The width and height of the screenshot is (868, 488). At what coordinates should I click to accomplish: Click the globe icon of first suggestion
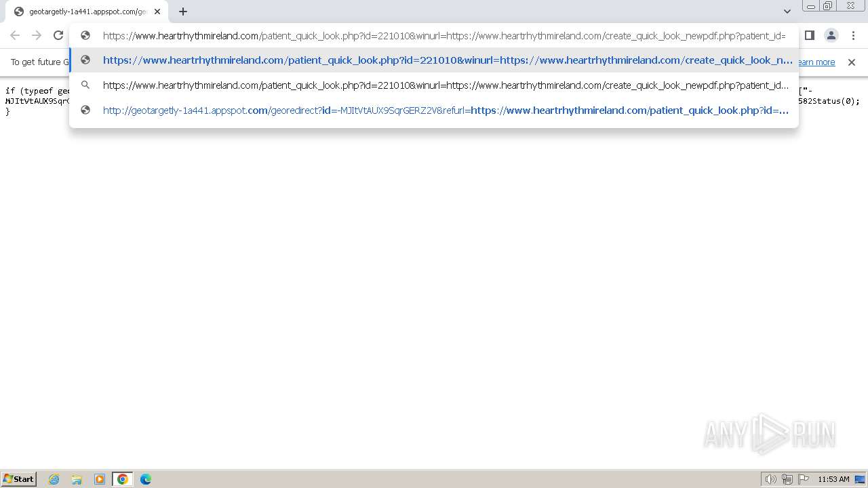[85, 60]
